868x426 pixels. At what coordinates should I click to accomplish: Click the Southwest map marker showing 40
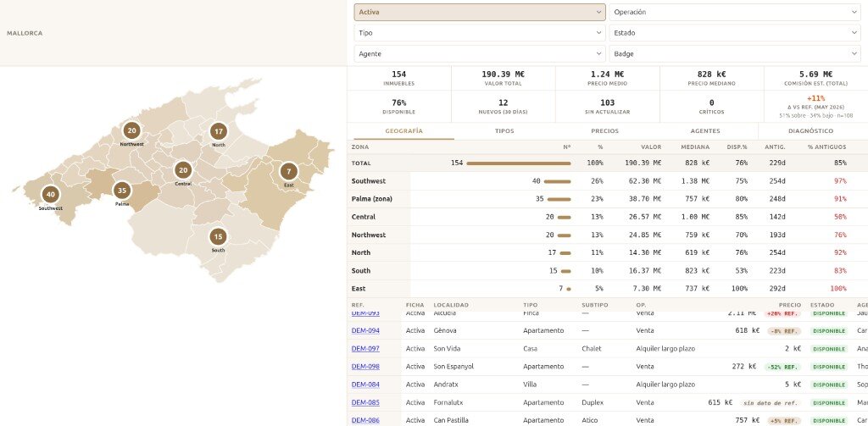pos(50,194)
